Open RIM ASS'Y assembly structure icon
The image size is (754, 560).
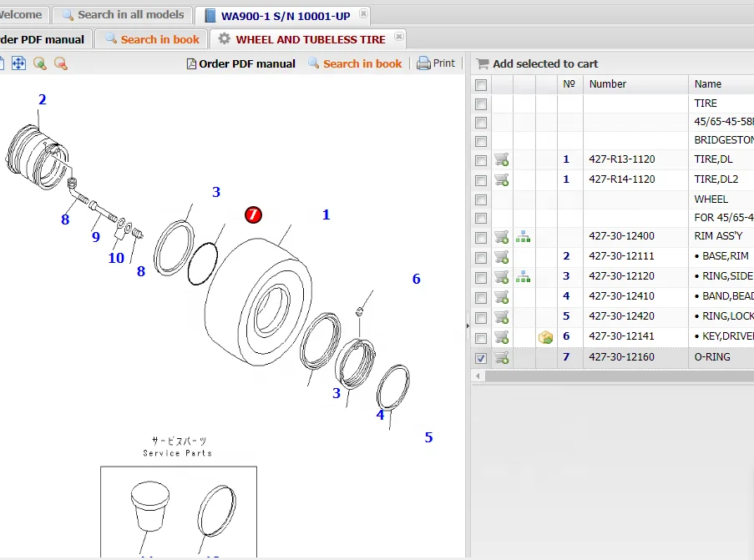click(524, 237)
